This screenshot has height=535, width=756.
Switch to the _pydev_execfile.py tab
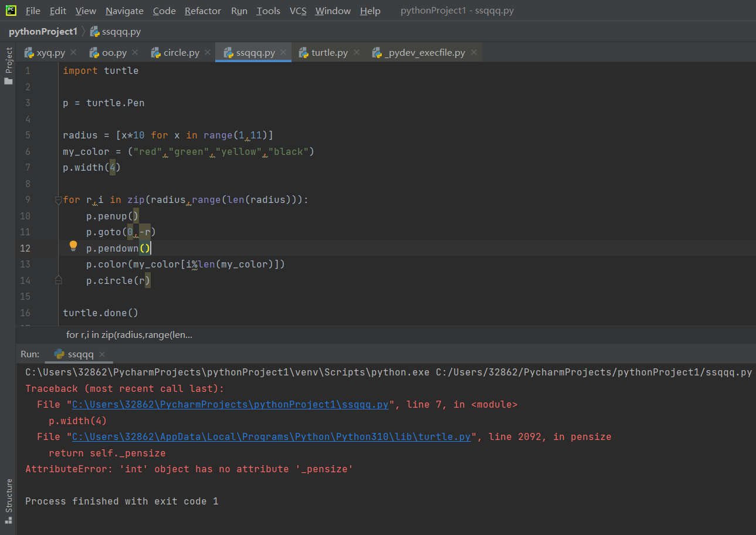point(425,52)
